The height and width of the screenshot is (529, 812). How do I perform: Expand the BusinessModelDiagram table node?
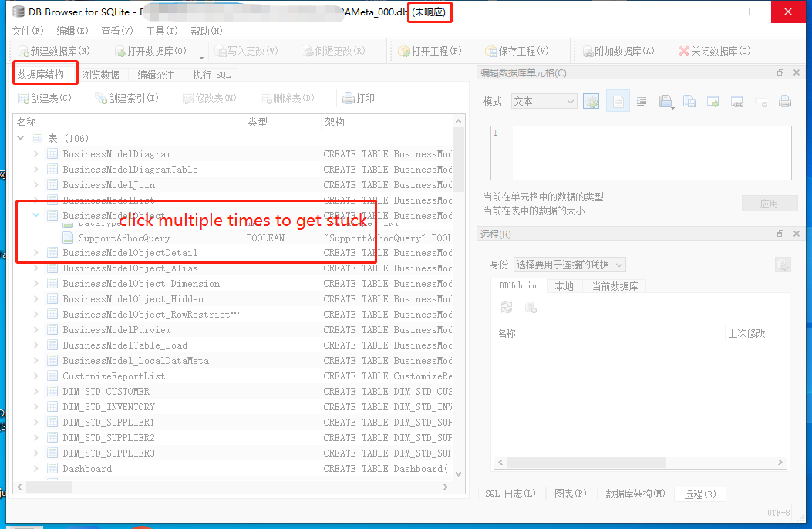click(x=35, y=153)
